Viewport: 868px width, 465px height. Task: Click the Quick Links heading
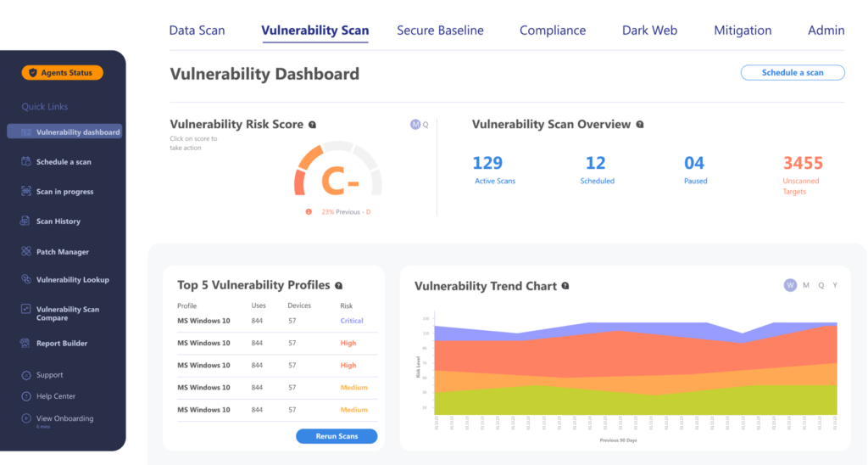click(x=45, y=106)
